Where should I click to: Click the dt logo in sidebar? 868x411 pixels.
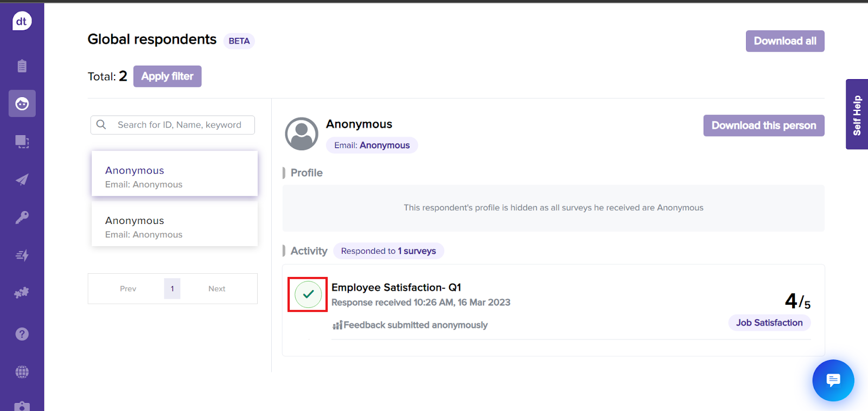coord(22,22)
